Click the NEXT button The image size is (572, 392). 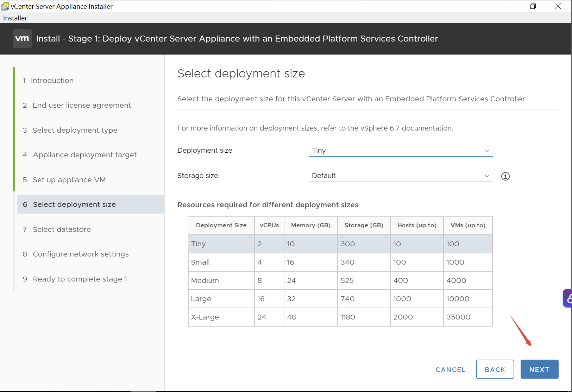[x=539, y=369]
